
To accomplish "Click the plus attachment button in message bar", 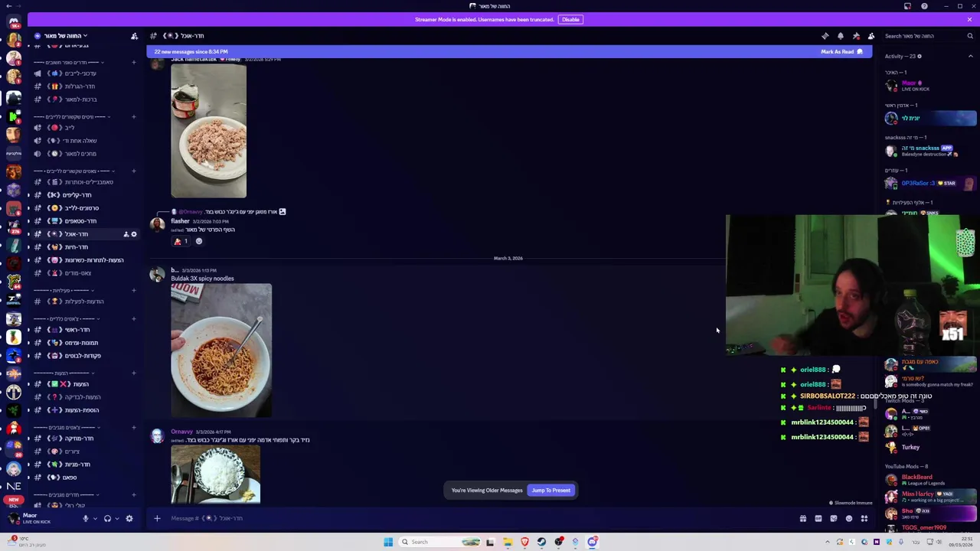I will [x=157, y=519].
